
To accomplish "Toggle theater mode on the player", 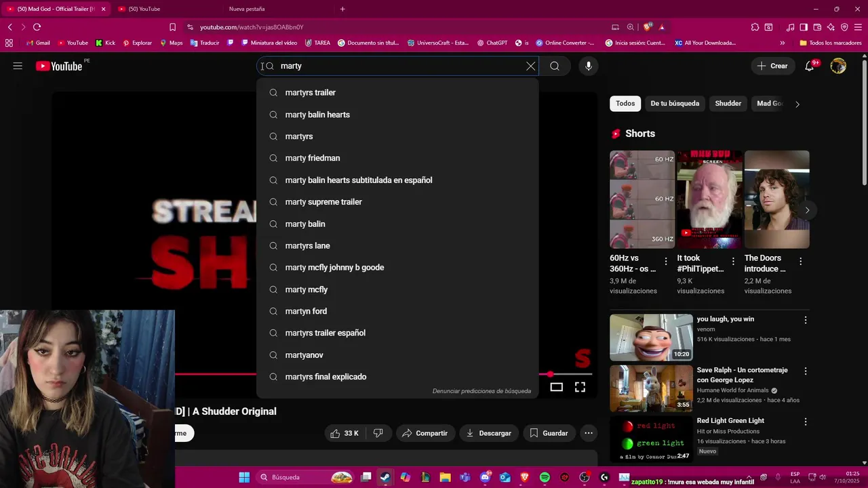I will coord(557,387).
